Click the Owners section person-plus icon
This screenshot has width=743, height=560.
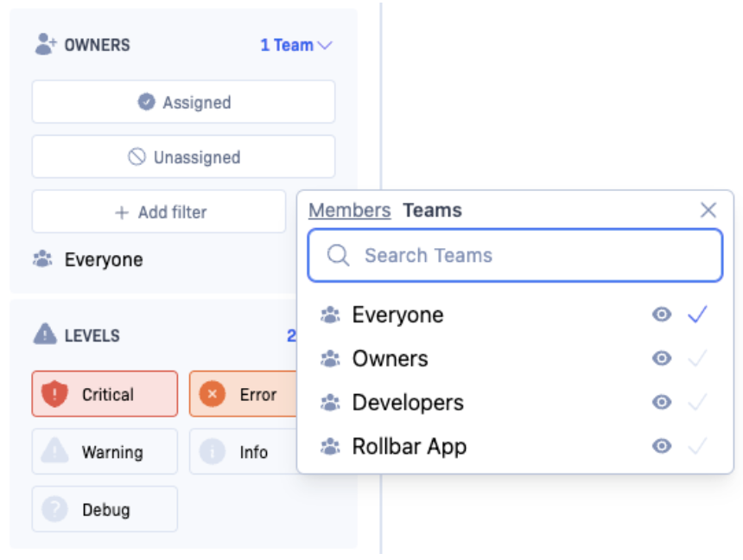pyautogui.click(x=46, y=44)
